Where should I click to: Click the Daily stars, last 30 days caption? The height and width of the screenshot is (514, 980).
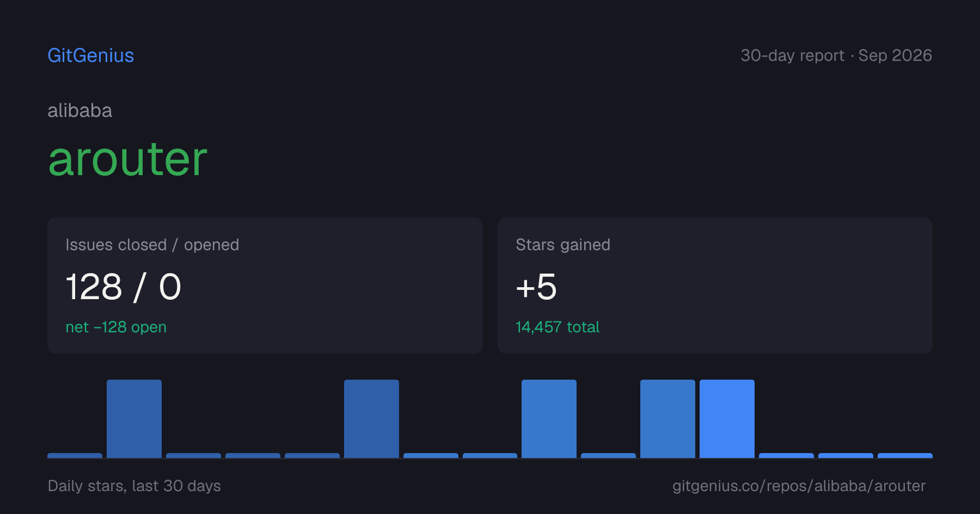[x=134, y=486]
